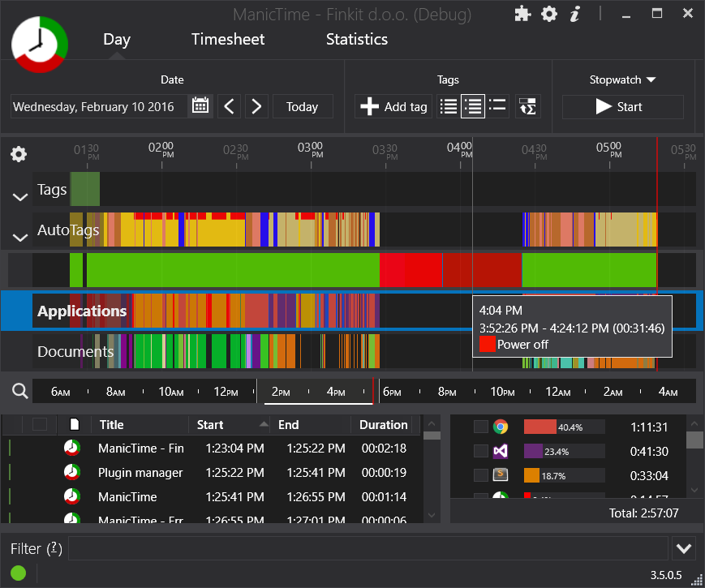Click the Title column header
Image resolution: width=705 pixels, height=588 pixels.
(x=140, y=424)
